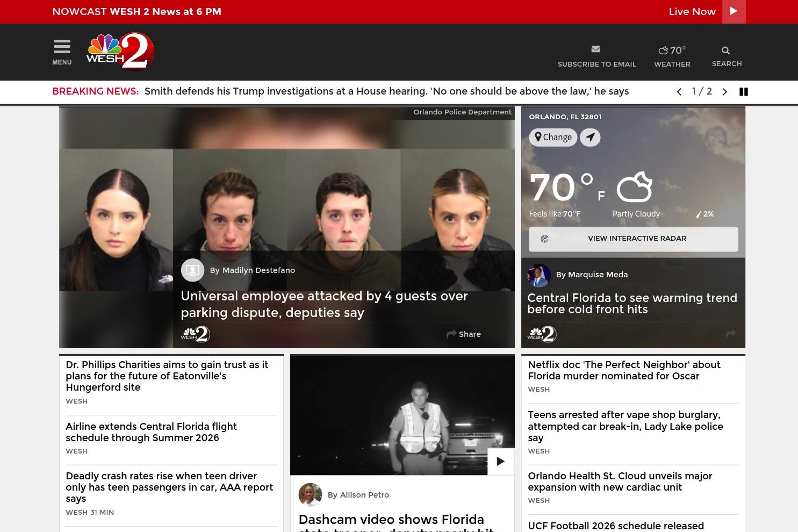Screen dimensions: 798x532
Task: Click share arrow on weather story card
Action: point(731,334)
